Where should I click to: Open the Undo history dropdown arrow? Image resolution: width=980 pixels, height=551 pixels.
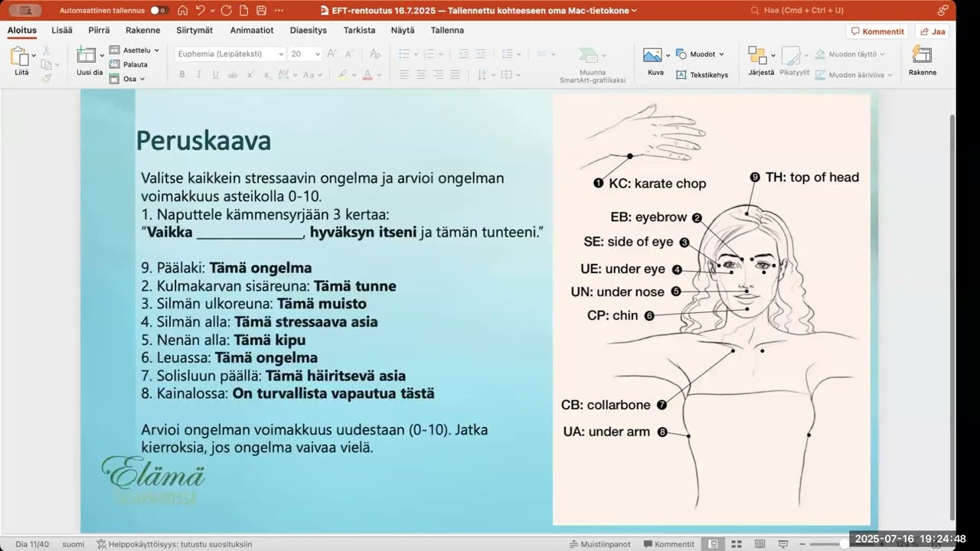click(x=211, y=11)
